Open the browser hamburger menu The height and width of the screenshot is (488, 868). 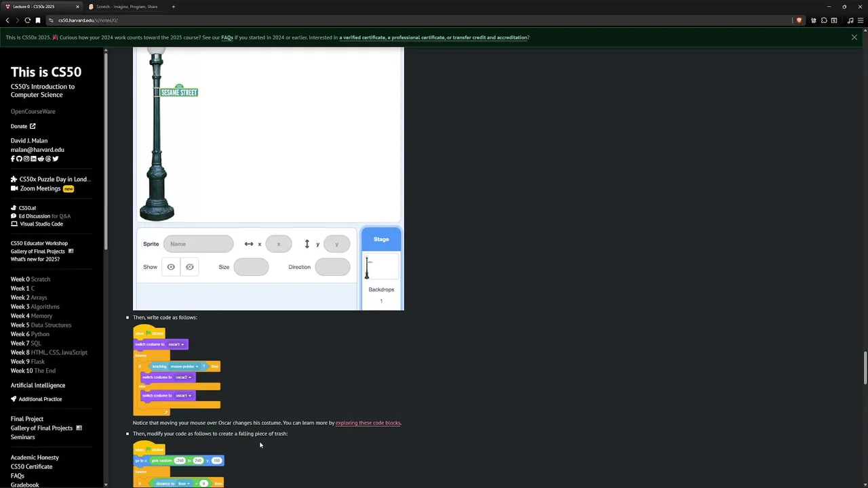click(x=861, y=20)
